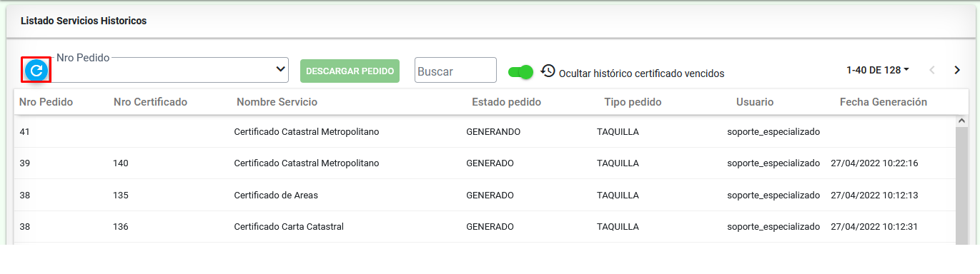Image resolution: width=980 pixels, height=274 pixels.
Task: Click the Nro Pedido dropdown chevron
Action: pyautogui.click(x=280, y=69)
